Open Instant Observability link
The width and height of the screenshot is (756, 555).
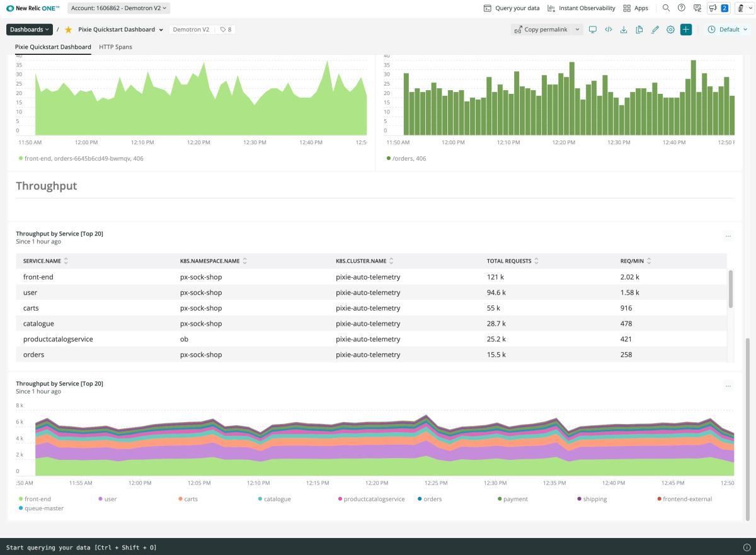[581, 8]
